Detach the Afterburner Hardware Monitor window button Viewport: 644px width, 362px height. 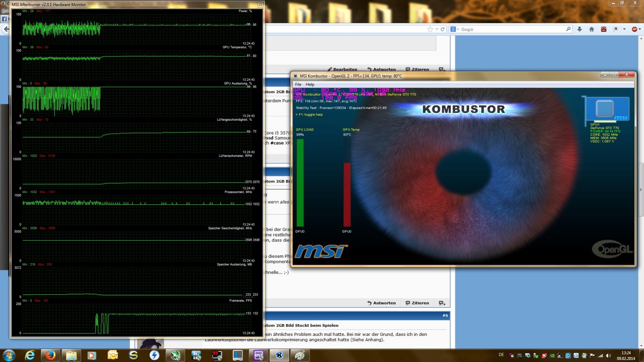coord(260,5)
